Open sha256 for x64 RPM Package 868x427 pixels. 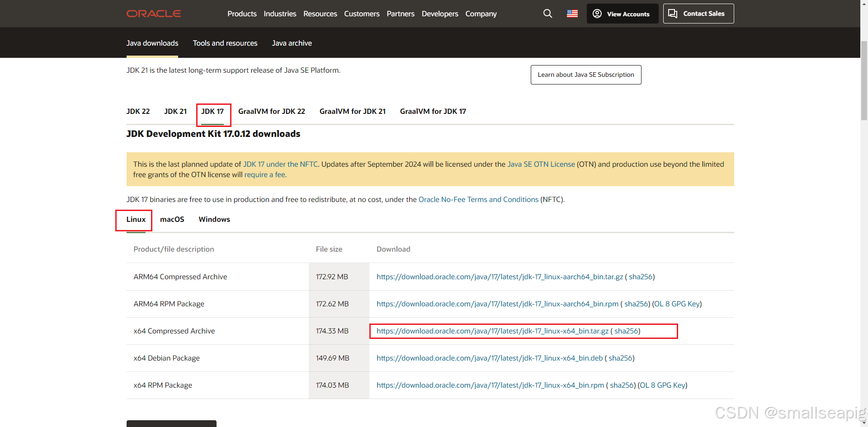coord(622,385)
